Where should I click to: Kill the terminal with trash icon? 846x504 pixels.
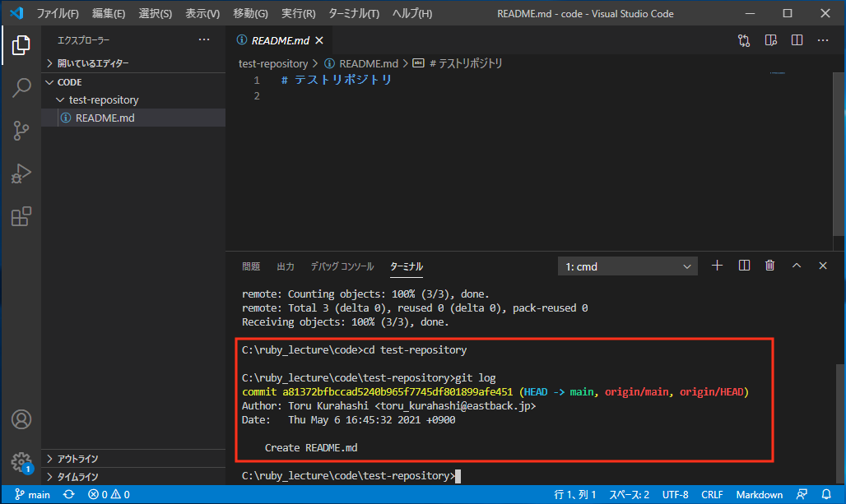click(x=770, y=266)
